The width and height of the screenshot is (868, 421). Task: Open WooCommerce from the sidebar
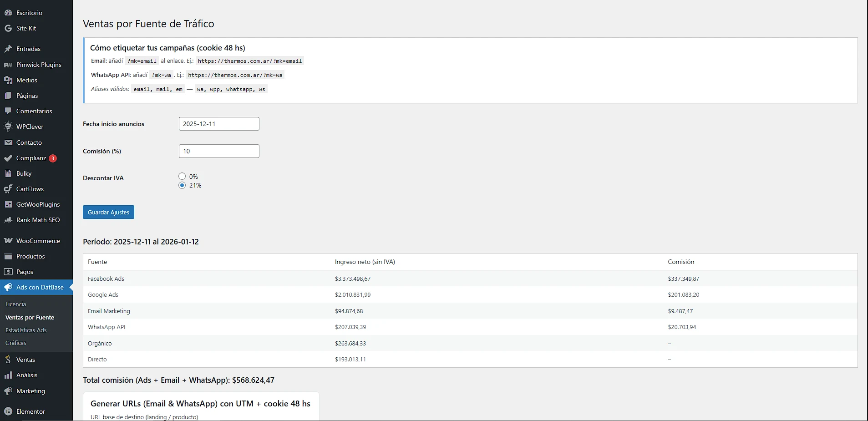(x=37, y=240)
